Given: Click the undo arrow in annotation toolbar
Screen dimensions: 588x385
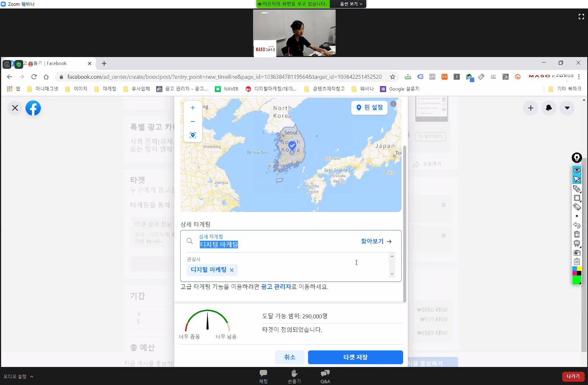Looking at the screenshot, I should [x=577, y=225].
